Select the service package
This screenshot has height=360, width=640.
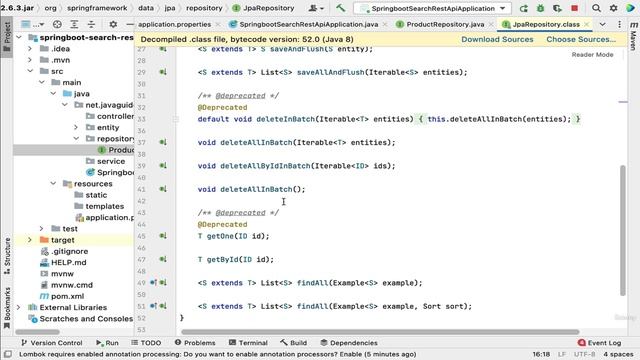click(x=105, y=161)
